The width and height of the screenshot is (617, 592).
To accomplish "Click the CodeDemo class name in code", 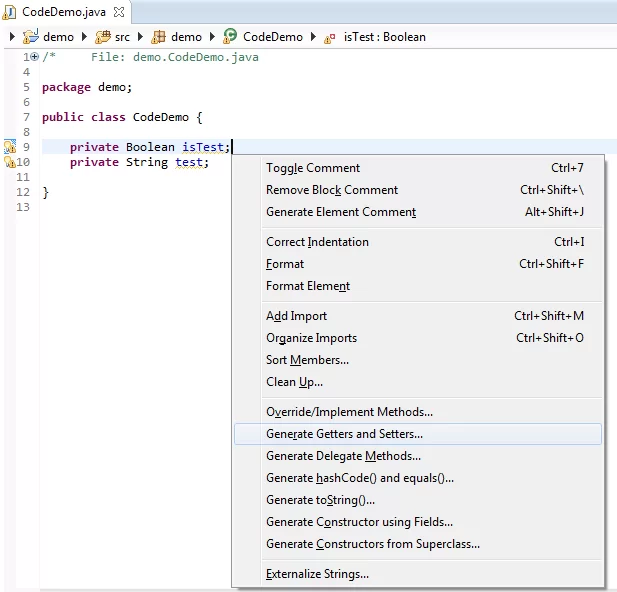I will [161, 117].
